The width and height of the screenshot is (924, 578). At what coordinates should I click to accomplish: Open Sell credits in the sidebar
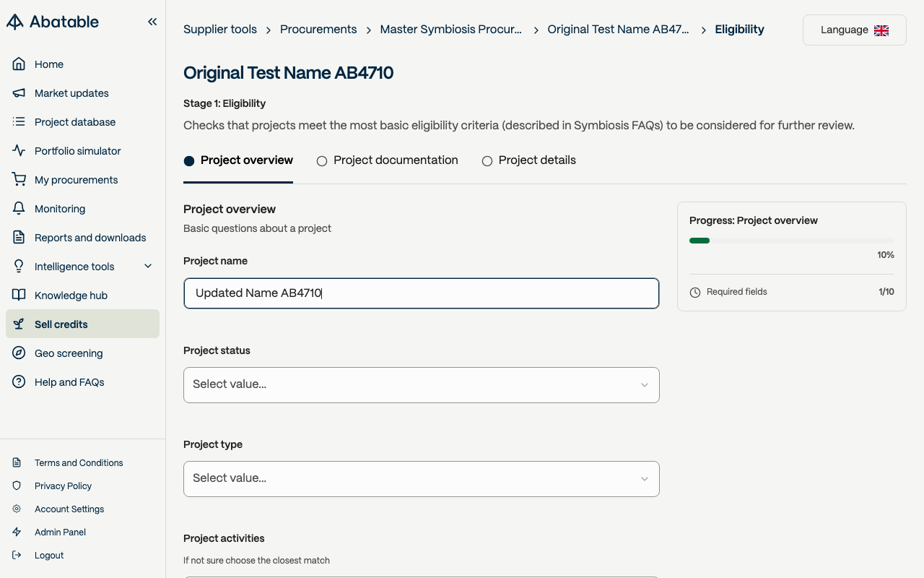(61, 324)
